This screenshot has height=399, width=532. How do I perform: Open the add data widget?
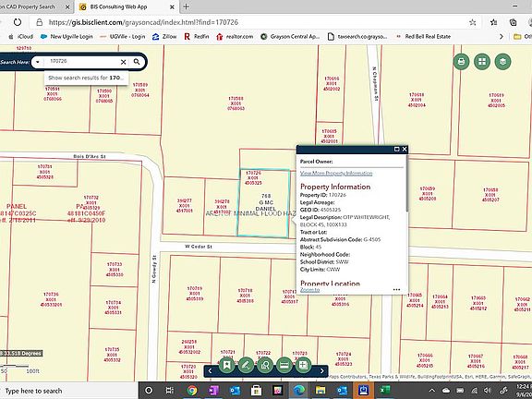303,365
